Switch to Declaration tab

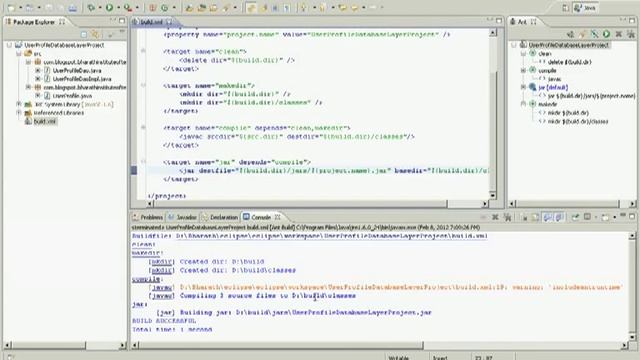tap(220, 217)
